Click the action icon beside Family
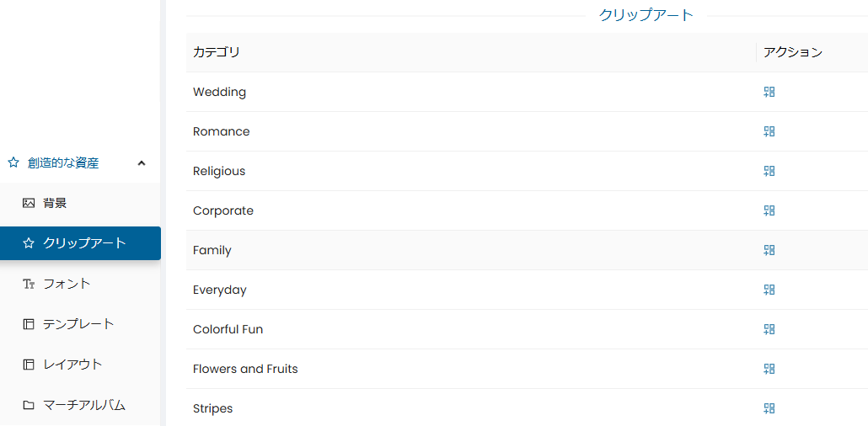Image resolution: width=868 pixels, height=426 pixels. (x=769, y=250)
